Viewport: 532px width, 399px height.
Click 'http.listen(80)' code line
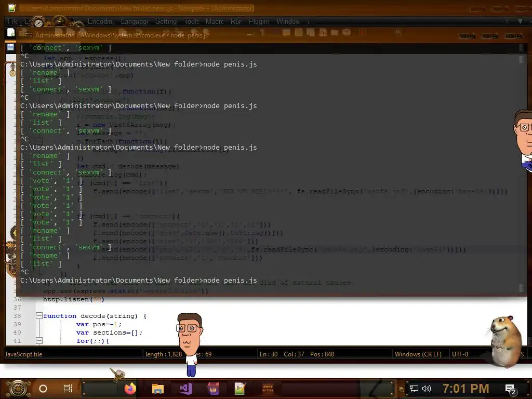[x=74, y=299]
